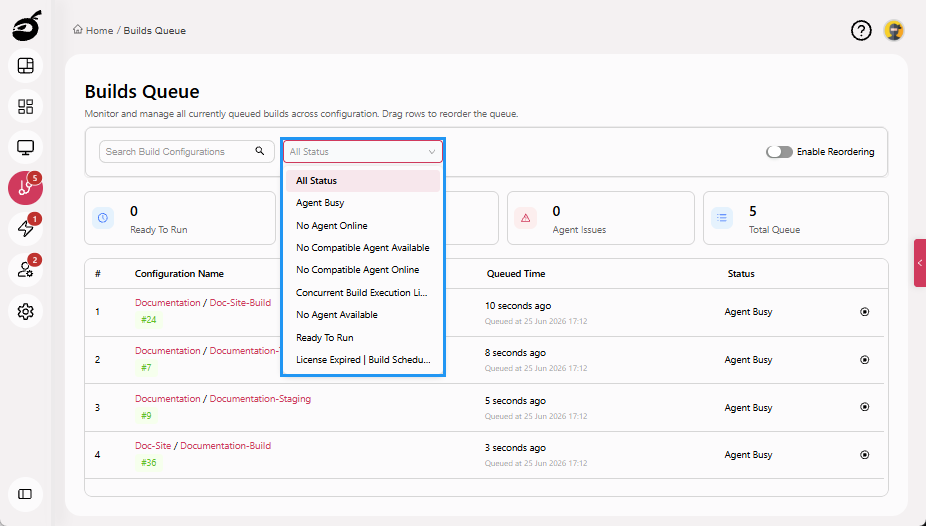The image size is (926, 526).
Task: Click the stop icon for Doc-Site-Build row
Action: pyautogui.click(x=865, y=312)
